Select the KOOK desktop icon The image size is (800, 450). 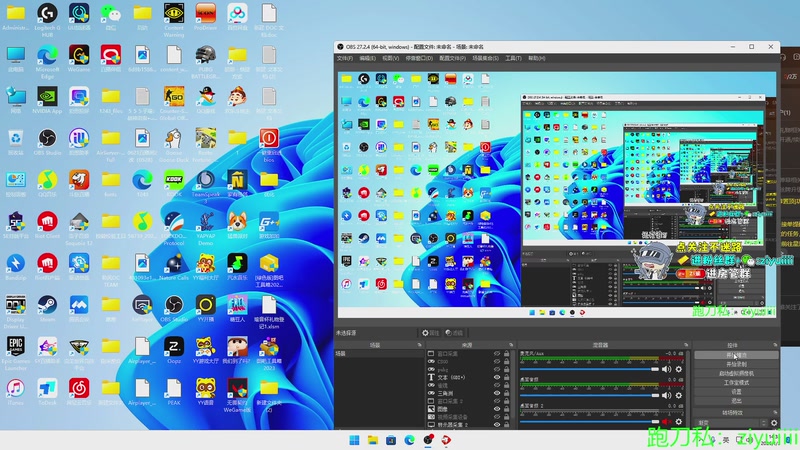174,183
